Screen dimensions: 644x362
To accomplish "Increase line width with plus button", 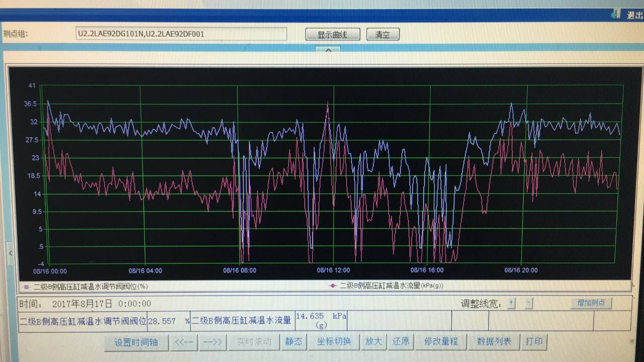I will click(511, 303).
